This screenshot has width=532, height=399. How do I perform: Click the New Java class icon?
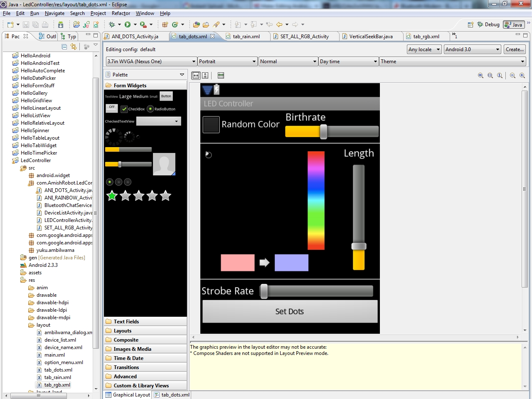coord(175,25)
